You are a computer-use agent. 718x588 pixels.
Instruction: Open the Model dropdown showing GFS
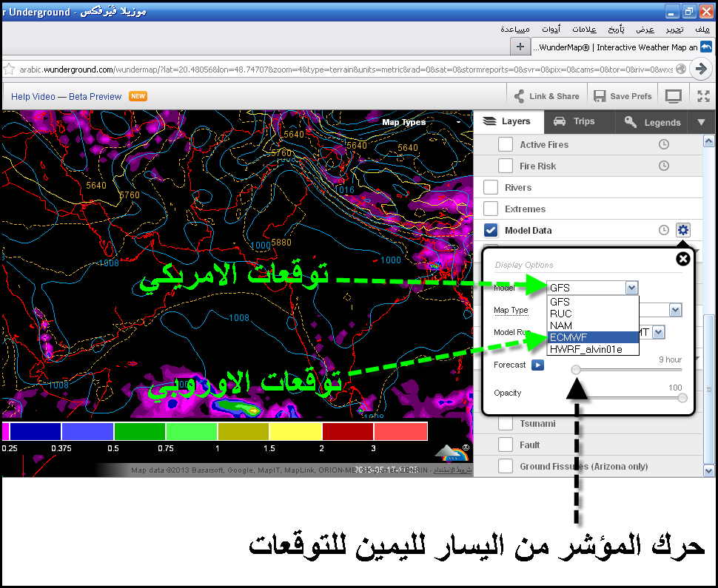click(x=592, y=288)
